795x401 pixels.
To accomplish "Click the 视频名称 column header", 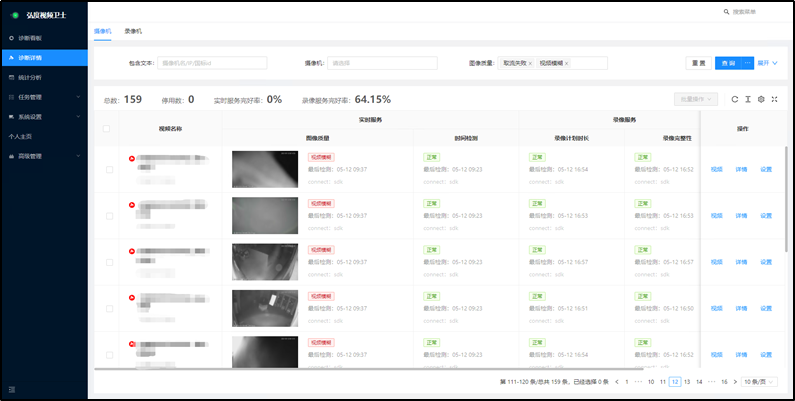I will tap(170, 129).
